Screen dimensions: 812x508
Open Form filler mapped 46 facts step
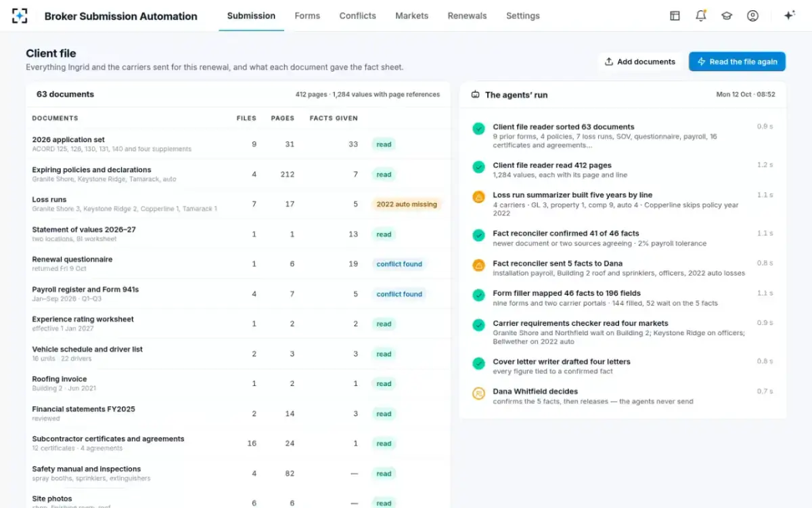click(623, 298)
